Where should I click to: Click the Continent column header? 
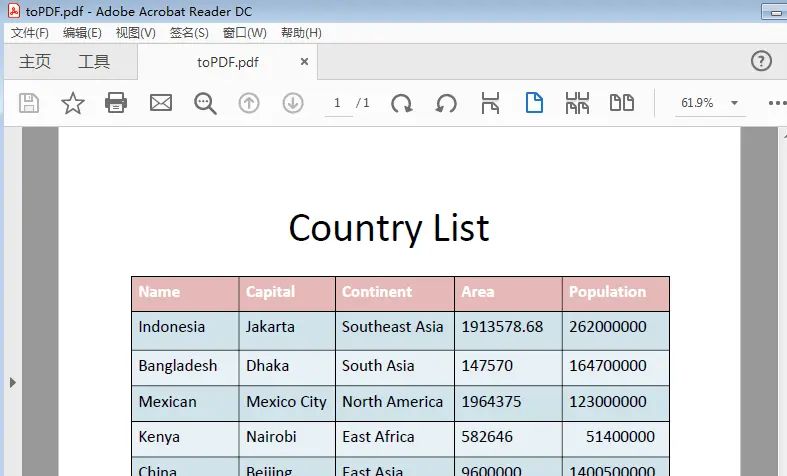click(395, 293)
